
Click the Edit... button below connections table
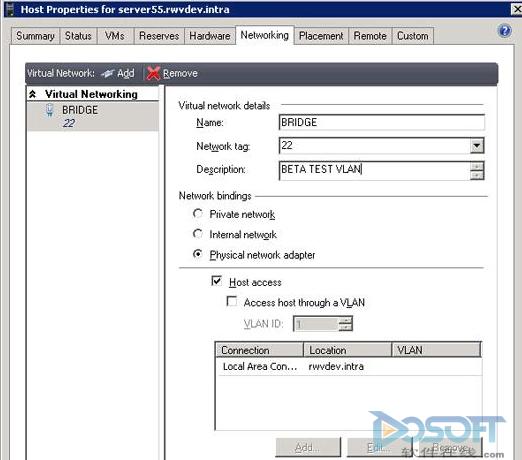[380, 447]
